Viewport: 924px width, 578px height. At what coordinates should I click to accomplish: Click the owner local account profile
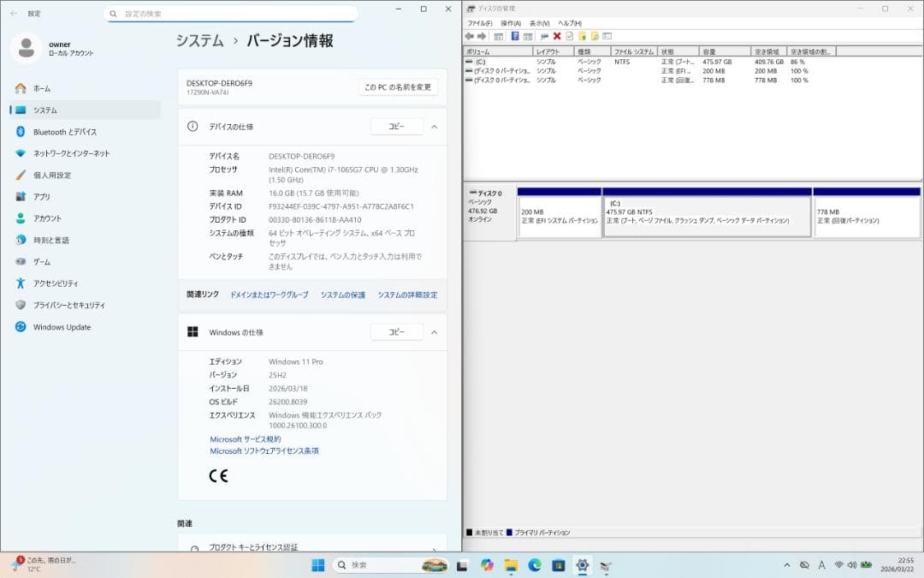click(x=53, y=48)
